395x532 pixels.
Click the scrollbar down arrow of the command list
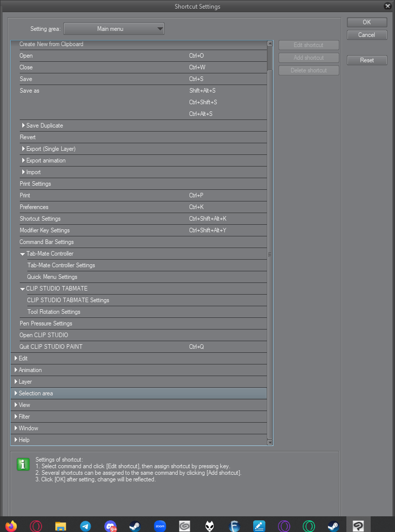pos(270,442)
